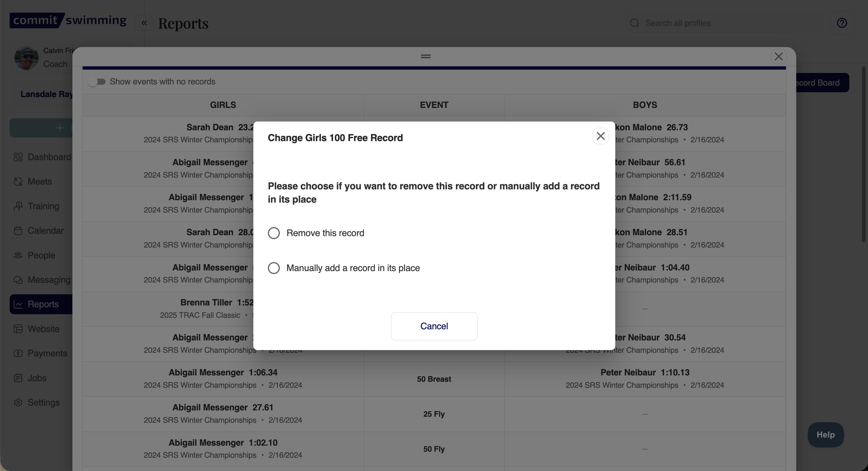Click the Meets icon in sidebar

pos(18,182)
